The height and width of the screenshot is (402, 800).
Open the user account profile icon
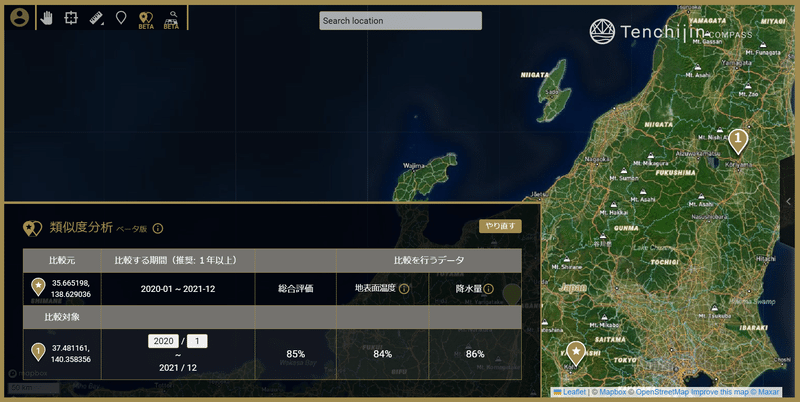point(20,18)
